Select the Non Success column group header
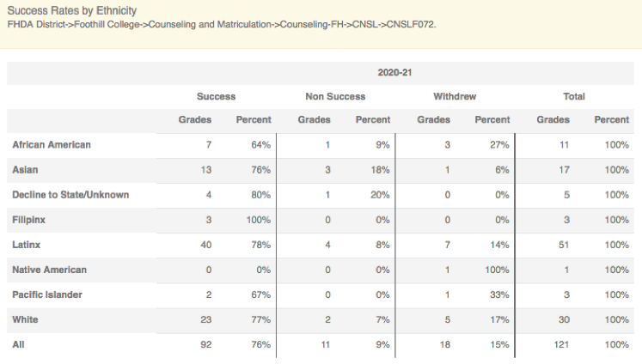Screen dimensions: 642x364 [335, 97]
